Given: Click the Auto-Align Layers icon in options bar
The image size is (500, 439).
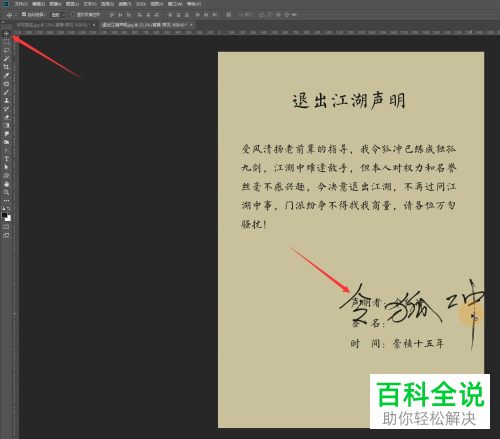Looking at the screenshot, I should tap(229, 15).
